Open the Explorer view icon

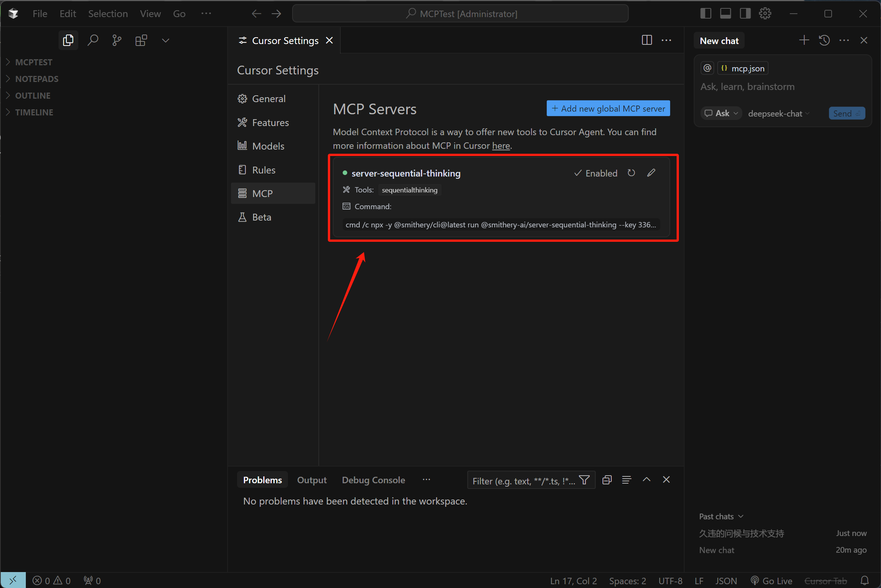[x=68, y=40]
